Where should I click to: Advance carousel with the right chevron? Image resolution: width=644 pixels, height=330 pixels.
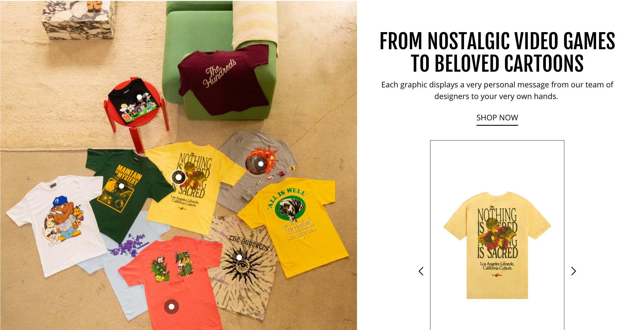(573, 271)
